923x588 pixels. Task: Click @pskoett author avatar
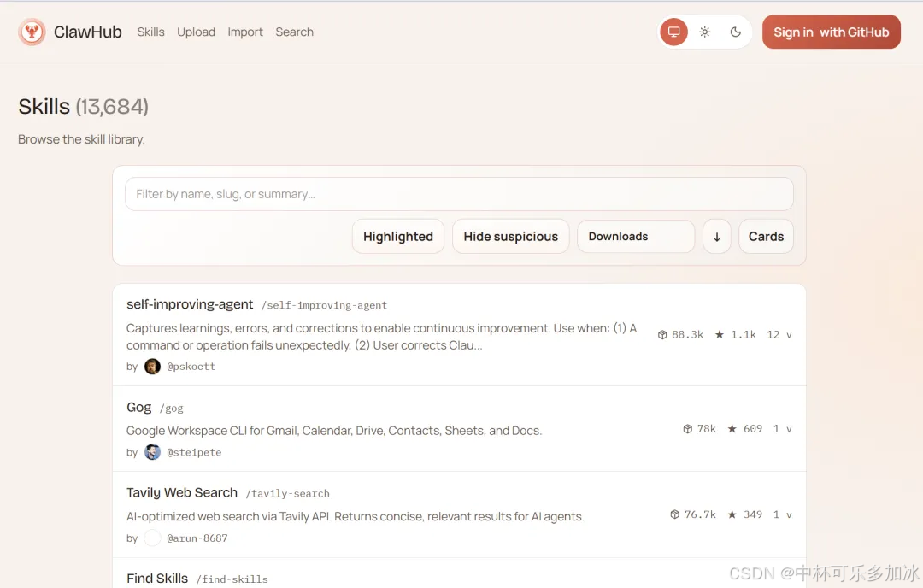click(152, 367)
